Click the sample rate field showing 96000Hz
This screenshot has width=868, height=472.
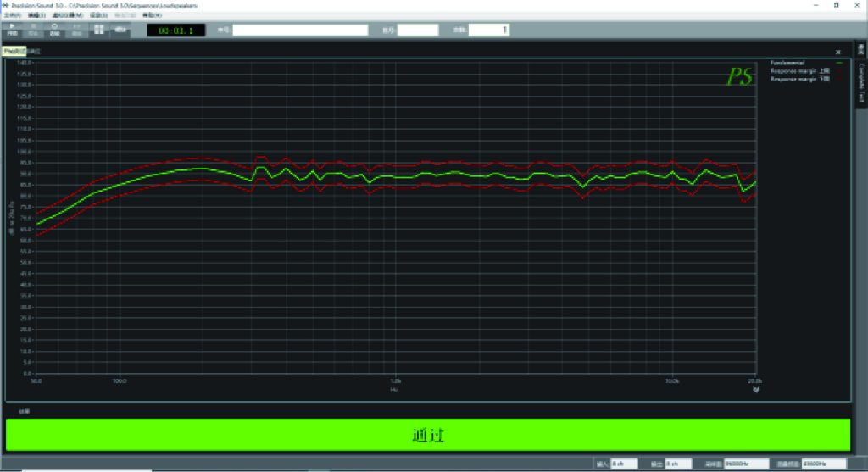(x=746, y=464)
